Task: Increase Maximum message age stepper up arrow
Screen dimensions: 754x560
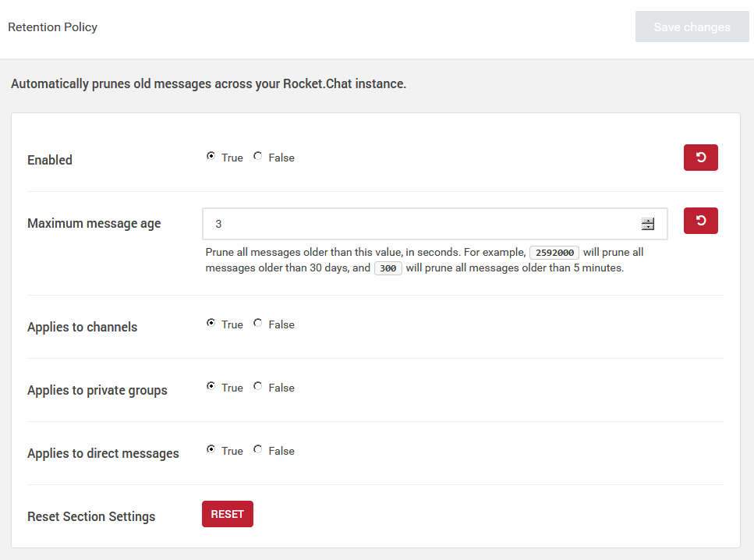Action: [x=648, y=221]
